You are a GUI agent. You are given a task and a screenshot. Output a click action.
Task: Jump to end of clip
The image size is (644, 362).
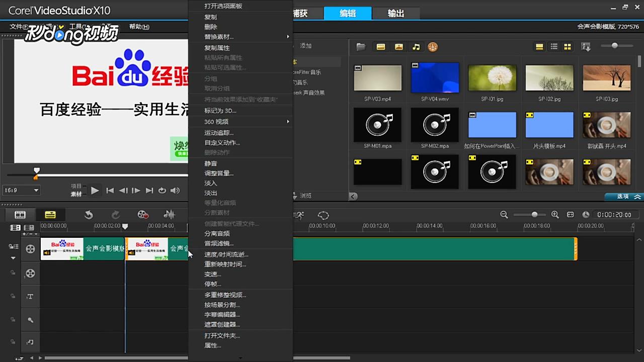click(x=149, y=191)
